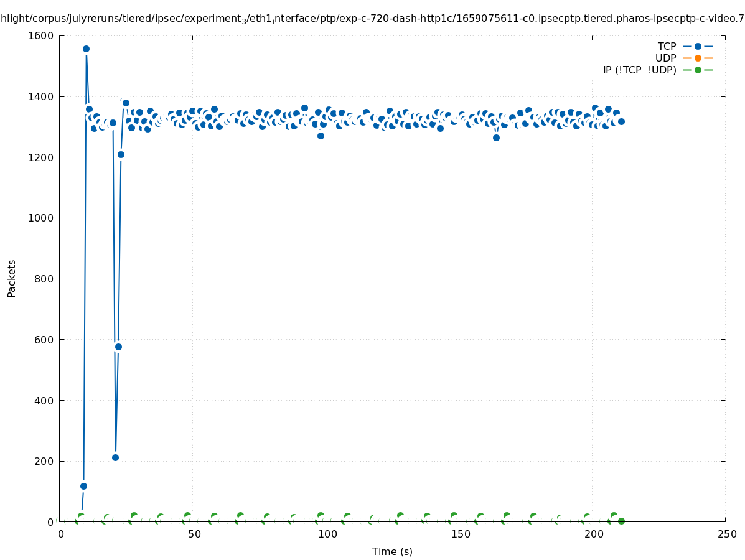Click the 100 x-axis tick label
The image size is (745, 560).
(327, 534)
